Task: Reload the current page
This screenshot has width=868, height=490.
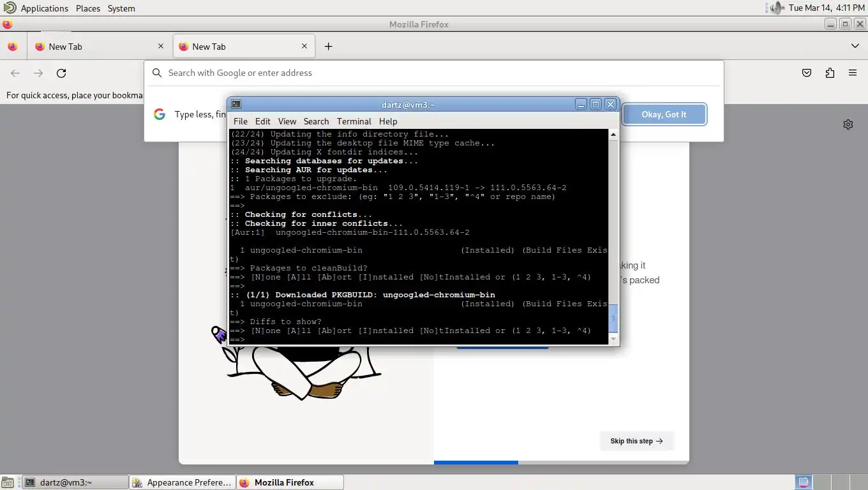Action: 61,73
